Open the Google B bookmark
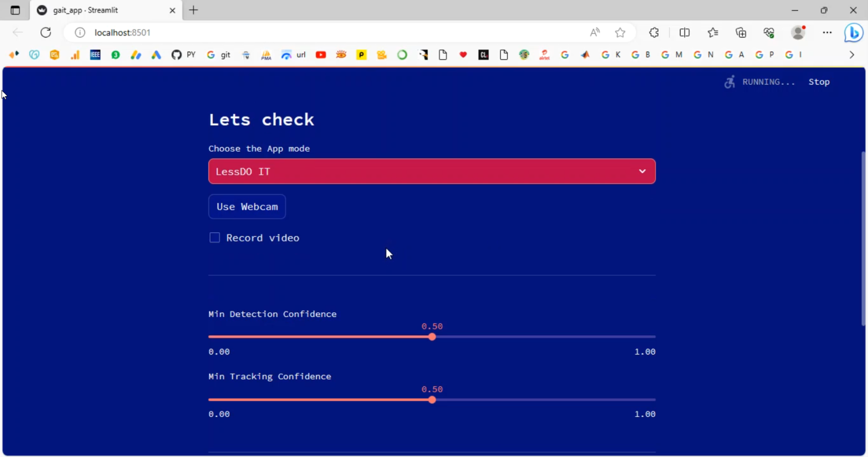The height and width of the screenshot is (457, 868). (641, 55)
